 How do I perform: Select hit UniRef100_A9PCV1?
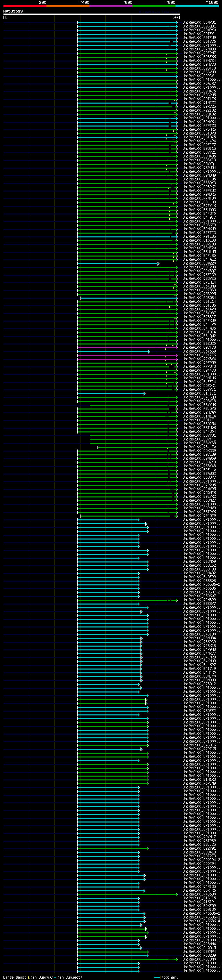pyautogui.click(x=199, y=76)
